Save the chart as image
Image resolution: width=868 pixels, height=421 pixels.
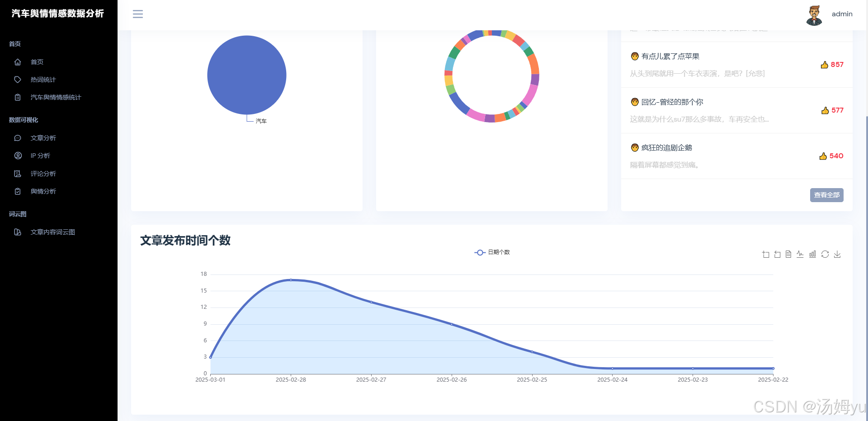click(837, 254)
